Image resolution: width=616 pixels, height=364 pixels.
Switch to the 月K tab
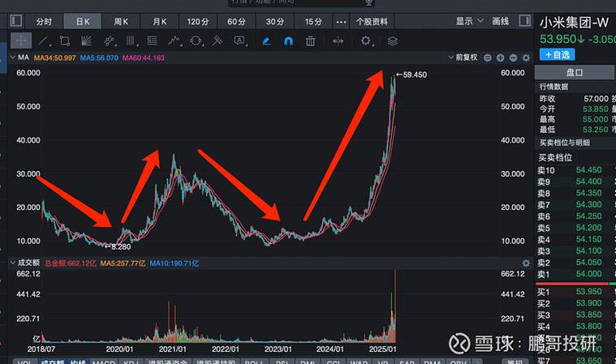click(160, 22)
